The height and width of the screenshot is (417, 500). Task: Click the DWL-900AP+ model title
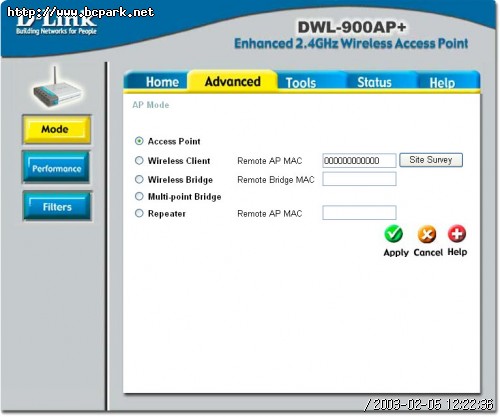click(x=352, y=27)
